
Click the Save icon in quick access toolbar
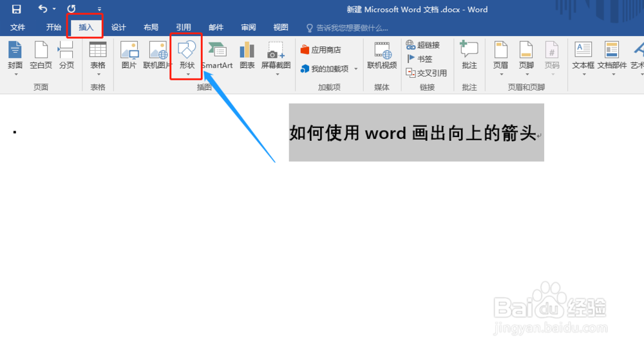point(17,9)
